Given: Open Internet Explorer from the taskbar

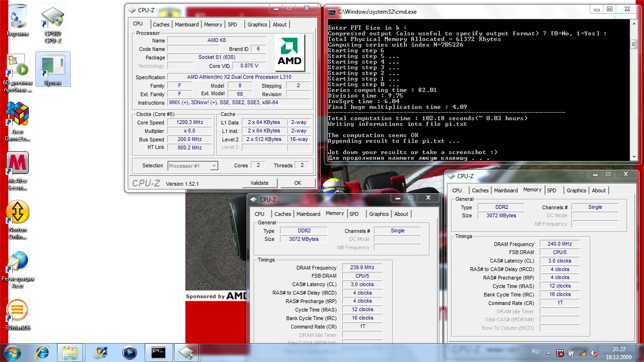Looking at the screenshot, I should coord(42,352).
